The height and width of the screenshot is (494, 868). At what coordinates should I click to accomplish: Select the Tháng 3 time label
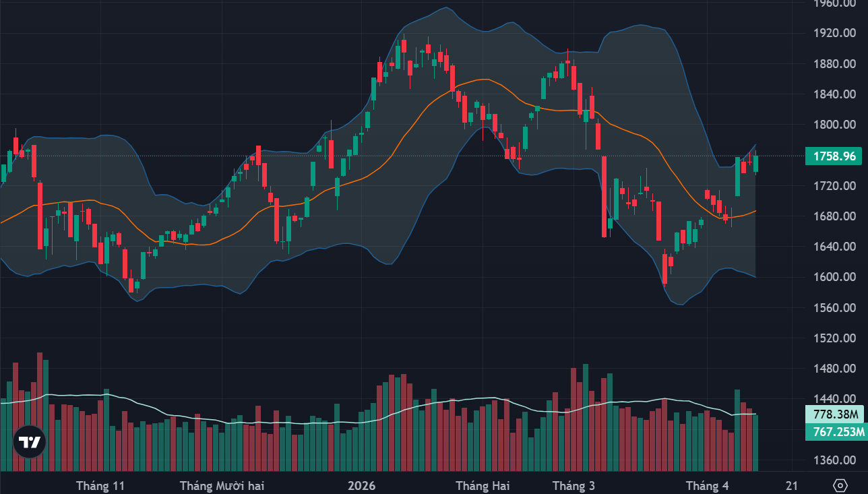(573, 486)
